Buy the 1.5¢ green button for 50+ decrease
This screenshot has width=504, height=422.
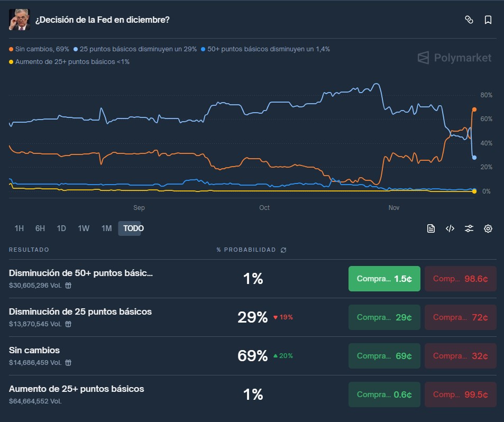[x=384, y=279]
